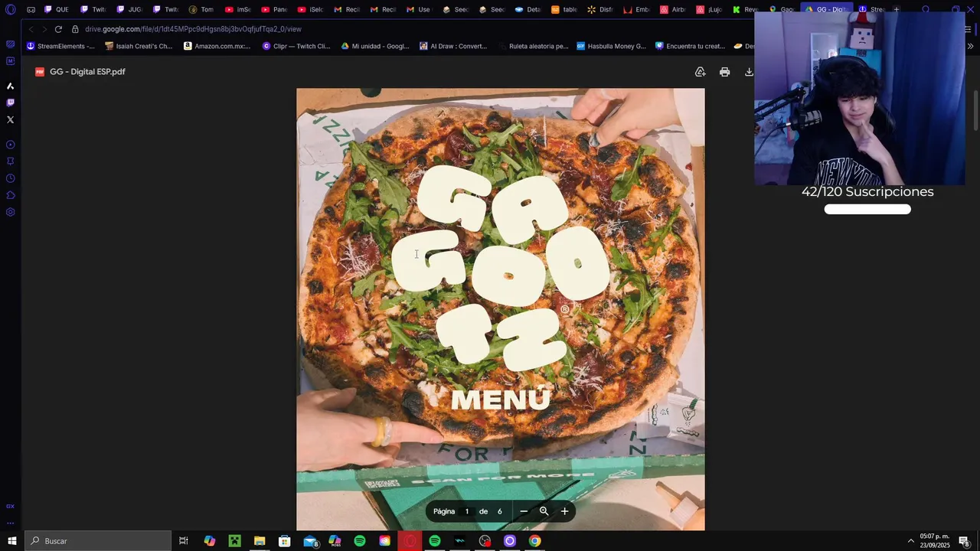Image resolution: width=980 pixels, height=551 pixels.
Task: Click the GG - Digital ESP.pdf file title
Action: tap(87, 72)
